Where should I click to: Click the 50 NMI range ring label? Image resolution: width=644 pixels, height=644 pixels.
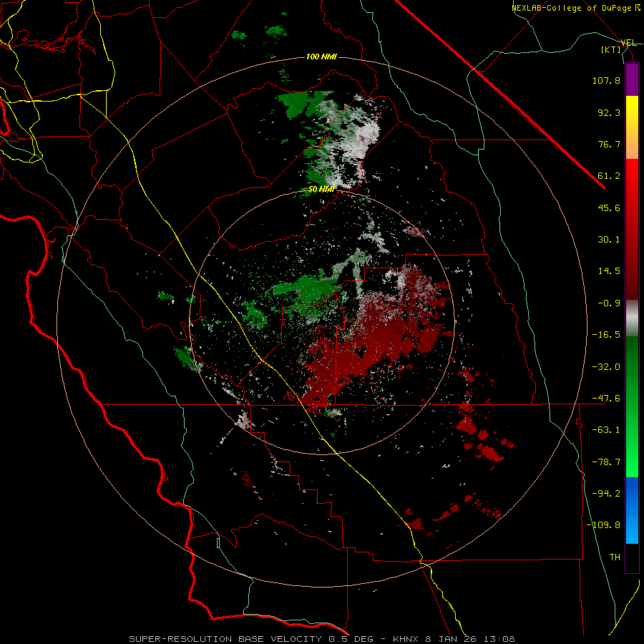click(x=321, y=190)
